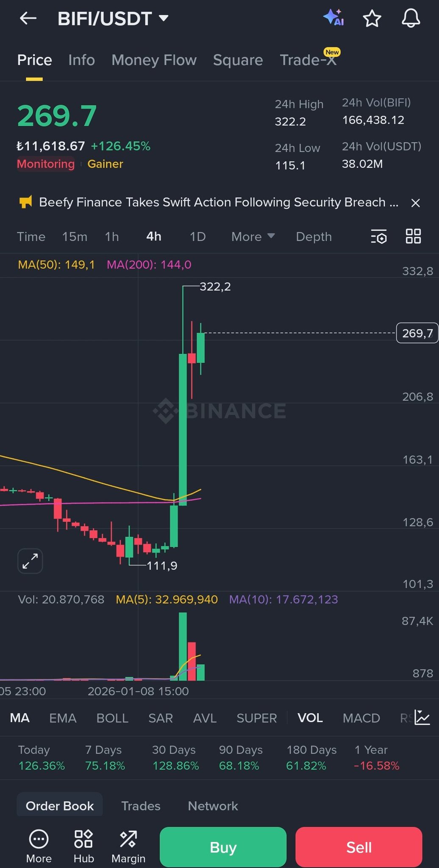Open the AI assistant sparkle icon
Image resolution: width=439 pixels, height=868 pixels.
(333, 18)
